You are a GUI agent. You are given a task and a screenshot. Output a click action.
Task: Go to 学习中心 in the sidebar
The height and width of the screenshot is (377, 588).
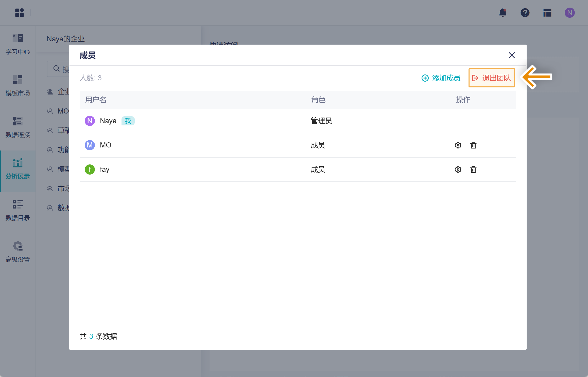coord(18,44)
